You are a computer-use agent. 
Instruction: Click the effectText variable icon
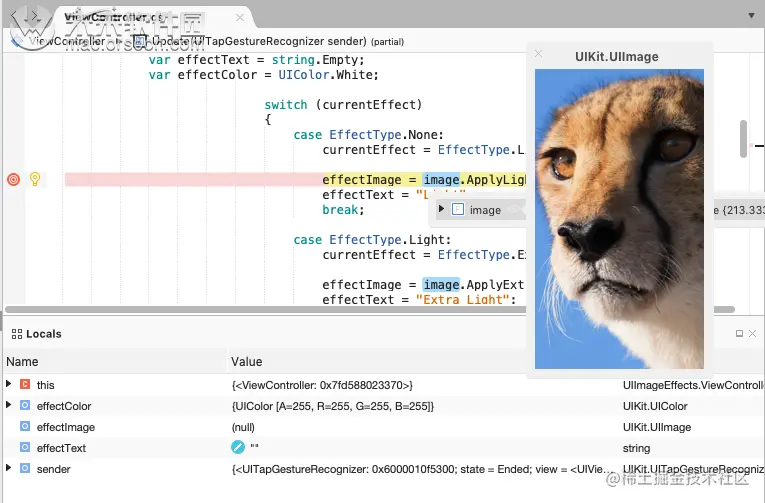tap(25, 447)
